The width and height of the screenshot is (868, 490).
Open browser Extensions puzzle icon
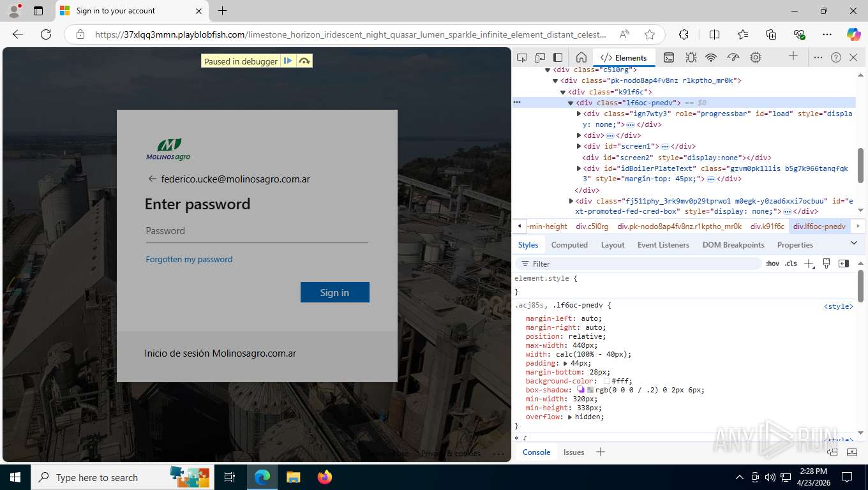point(684,34)
